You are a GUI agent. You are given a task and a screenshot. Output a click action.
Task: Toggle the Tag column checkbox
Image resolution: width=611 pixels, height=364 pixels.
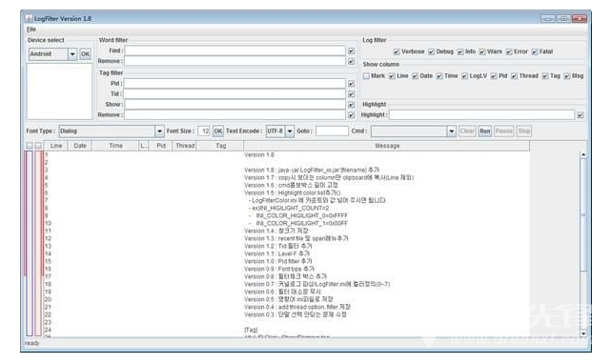click(x=545, y=76)
